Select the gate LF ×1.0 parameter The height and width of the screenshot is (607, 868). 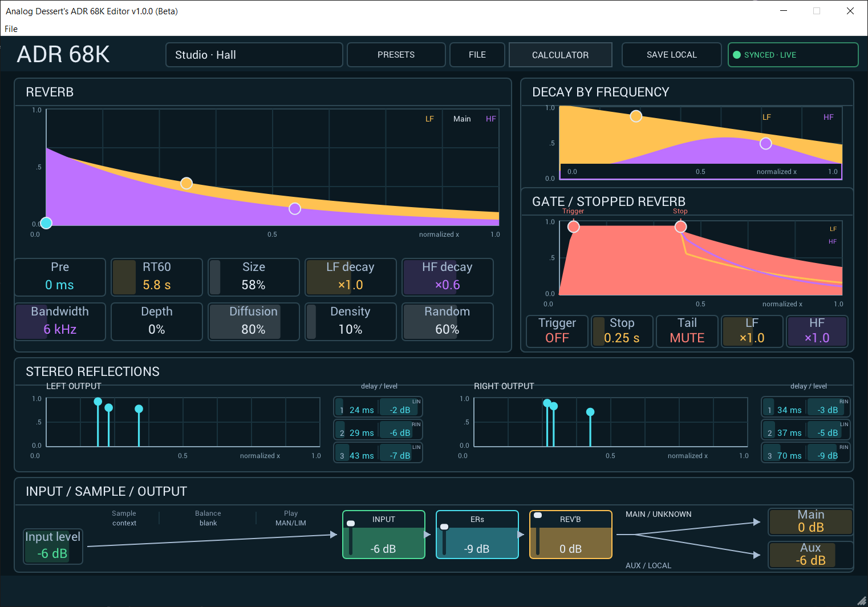pos(752,331)
